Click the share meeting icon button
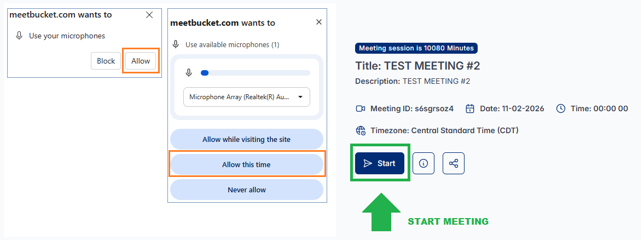 point(453,163)
